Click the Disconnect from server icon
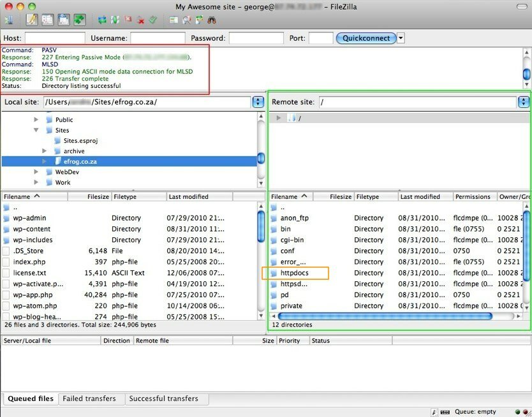This screenshot has height=417, width=532. pos(141,20)
